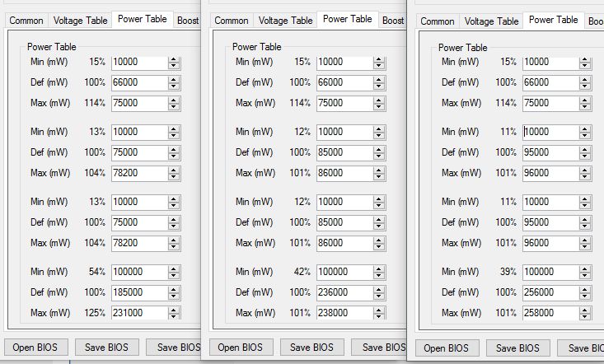
Task: Open the Common tab in right window
Action: coord(438,21)
